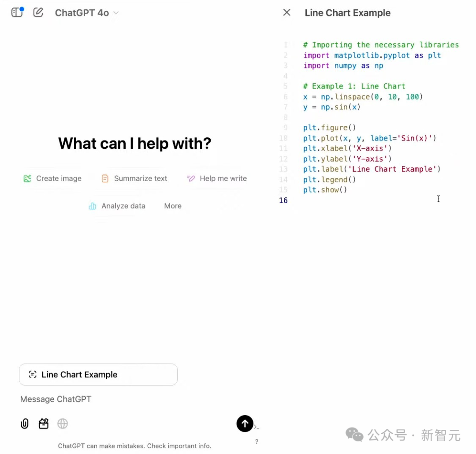Viewport: 476px width, 454px height.
Task: Toggle web search globe icon
Action: click(x=63, y=424)
